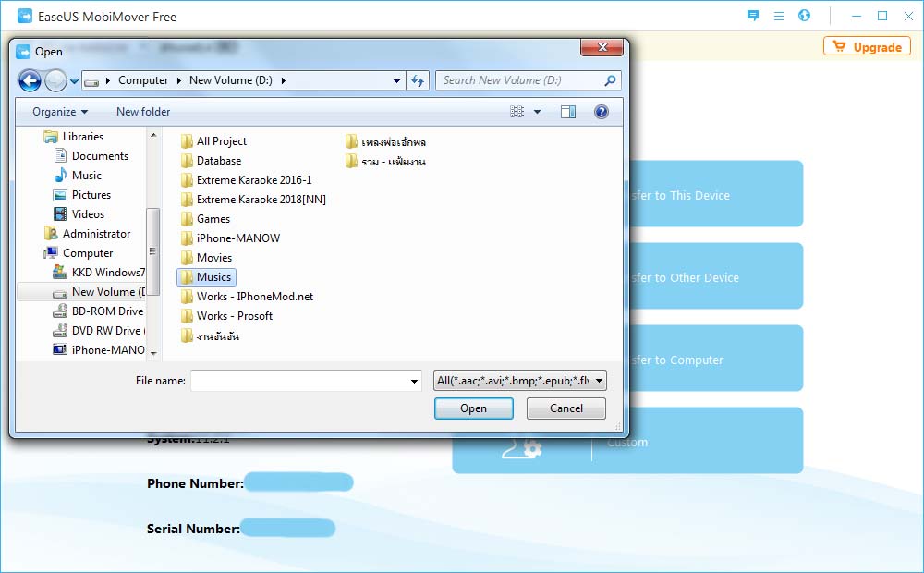Click the refresh icon beside the address bar
Viewport: 924px width, 573px height.
click(x=418, y=80)
